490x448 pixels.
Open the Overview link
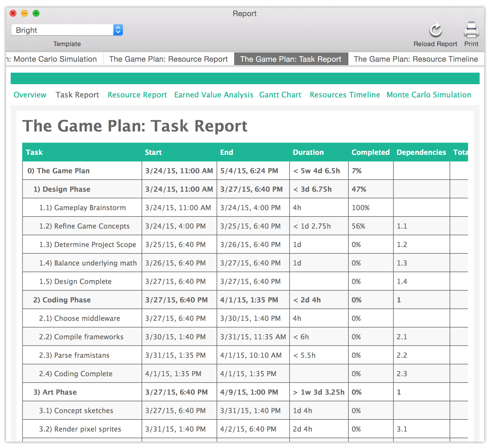30,95
